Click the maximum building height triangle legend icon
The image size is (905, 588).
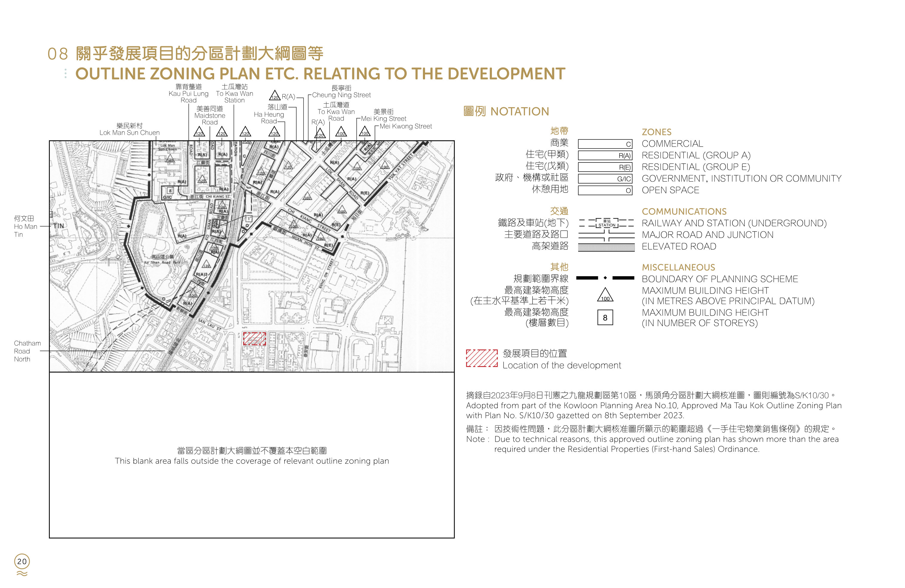[x=605, y=295]
